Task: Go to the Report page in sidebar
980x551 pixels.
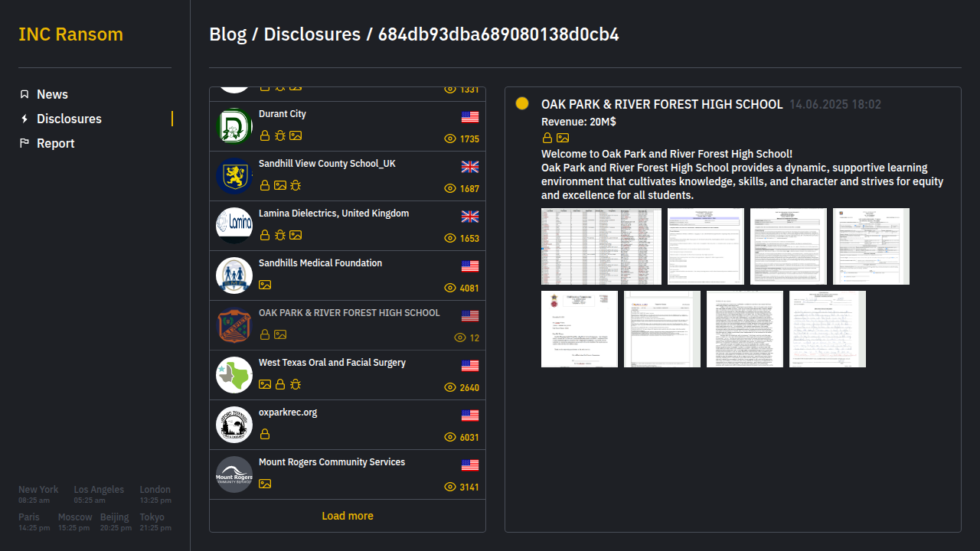Action: [x=55, y=143]
